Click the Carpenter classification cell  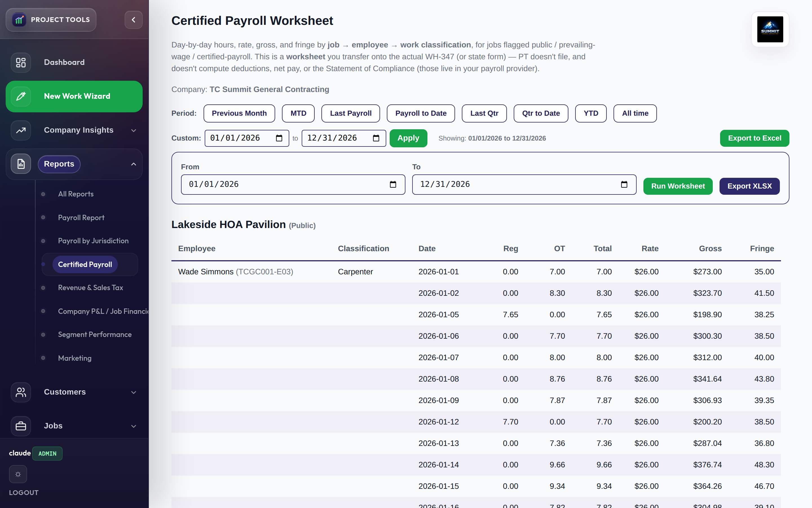point(355,272)
